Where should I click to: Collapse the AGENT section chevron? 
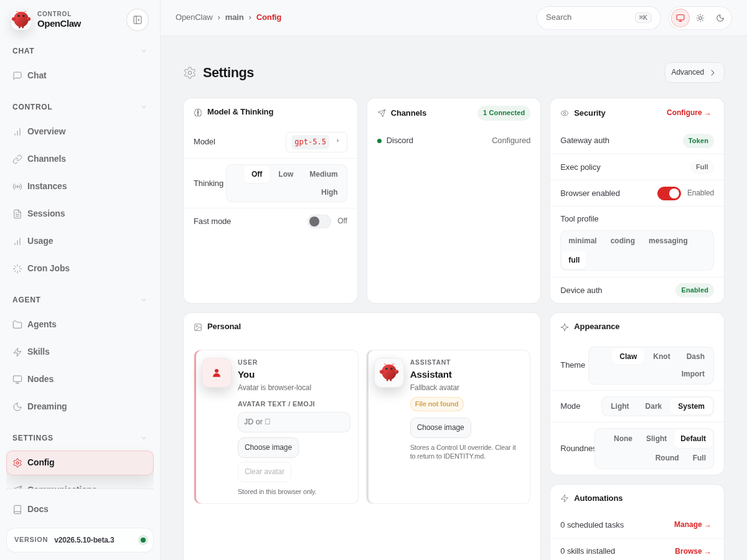pos(144,300)
